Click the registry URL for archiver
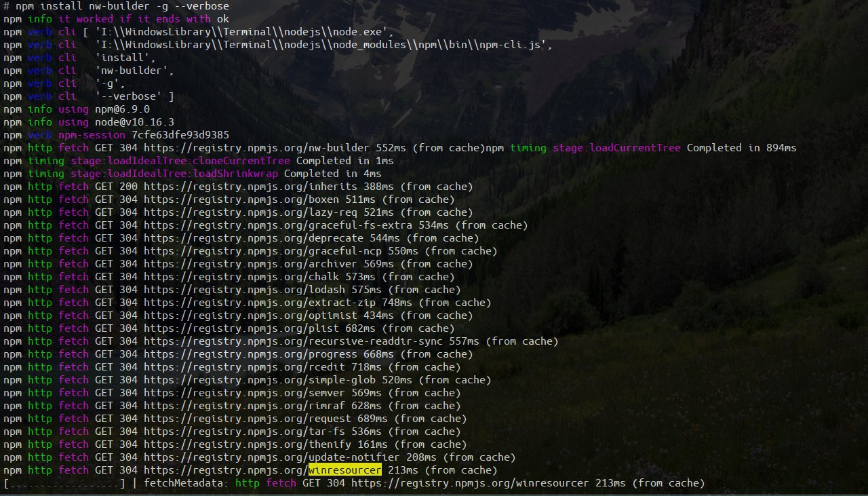The width and height of the screenshot is (868, 496). [250, 264]
